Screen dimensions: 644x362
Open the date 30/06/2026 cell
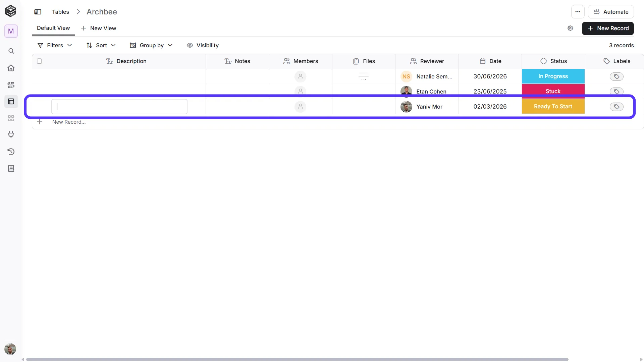pos(490,76)
